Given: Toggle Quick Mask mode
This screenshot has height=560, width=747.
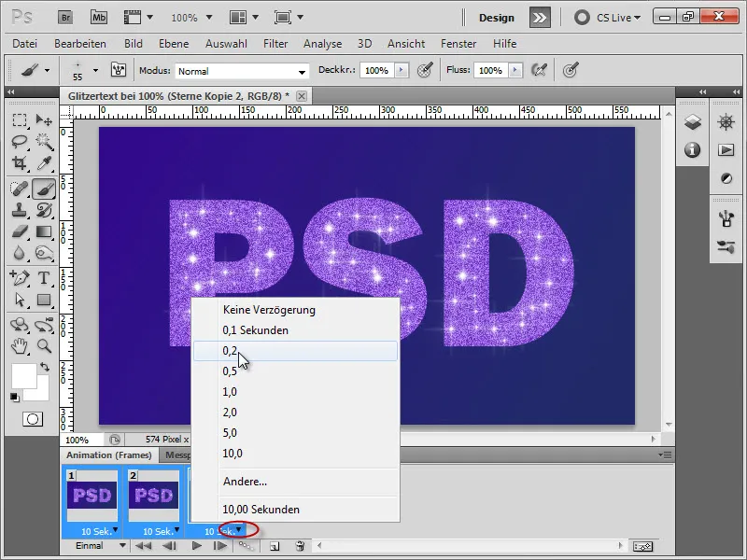Looking at the screenshot, I should tap(33, 419).
